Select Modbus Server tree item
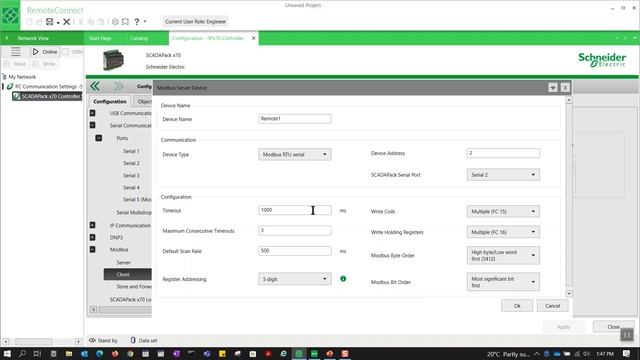 point(123,262)
